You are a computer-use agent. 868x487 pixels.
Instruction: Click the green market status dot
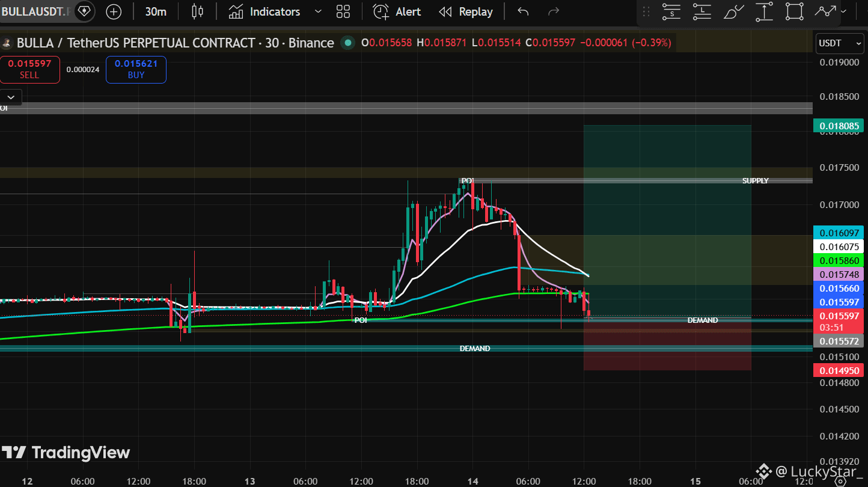(347, 43)
